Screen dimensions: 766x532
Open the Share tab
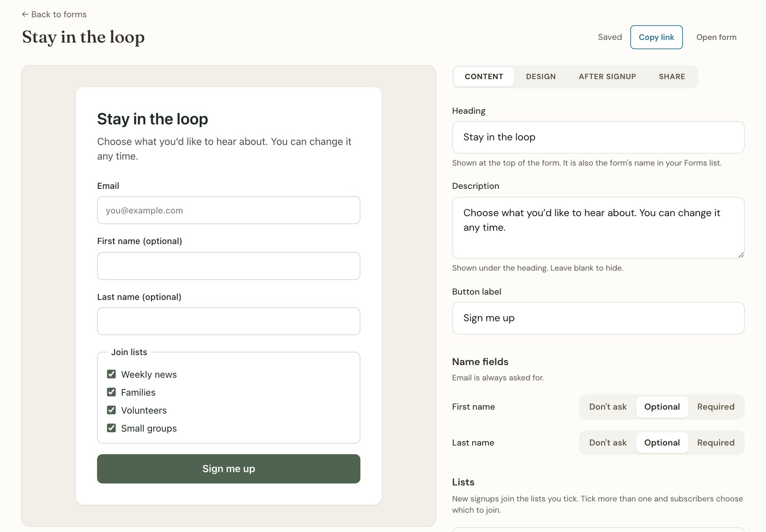point(672,77)
